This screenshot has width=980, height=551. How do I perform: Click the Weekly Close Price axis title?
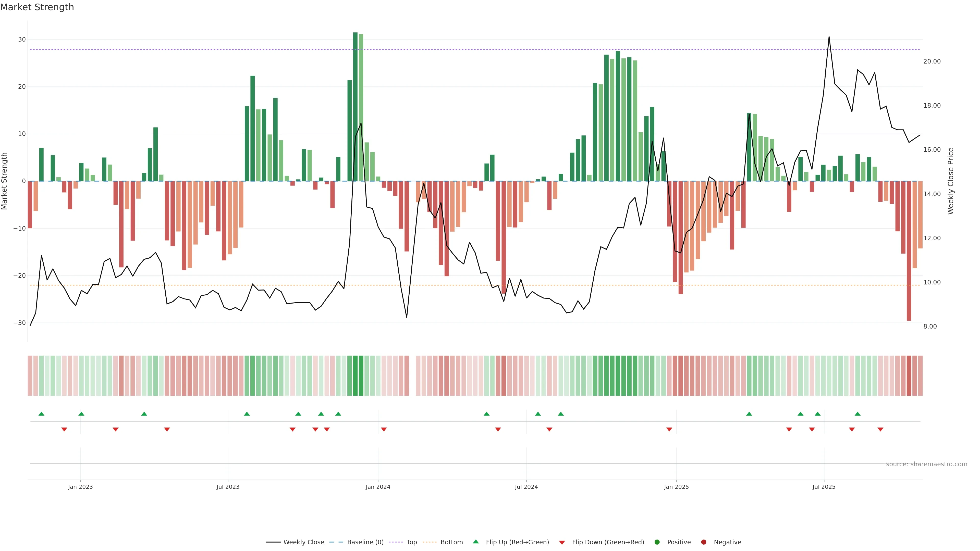951,181
